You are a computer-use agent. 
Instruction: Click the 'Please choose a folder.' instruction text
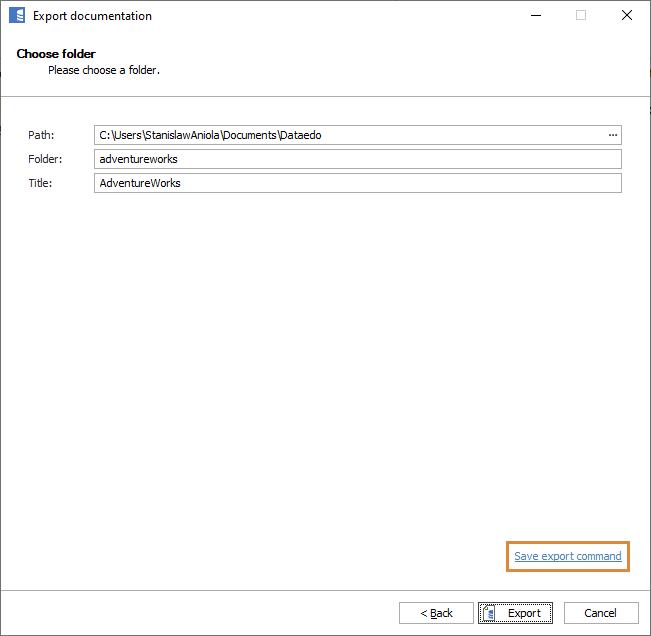(x=104, y=71)
